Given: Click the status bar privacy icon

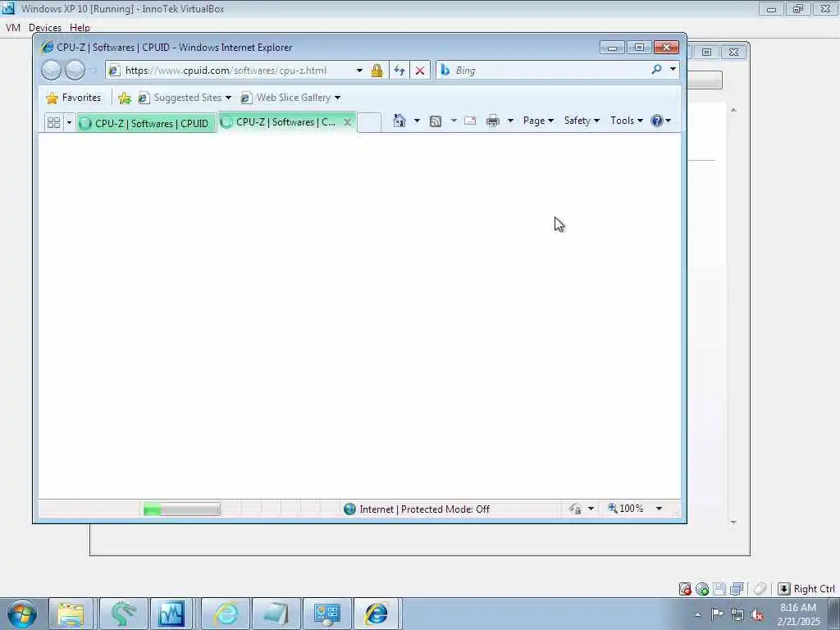Looking at the screenshot, I should (575, 509).
